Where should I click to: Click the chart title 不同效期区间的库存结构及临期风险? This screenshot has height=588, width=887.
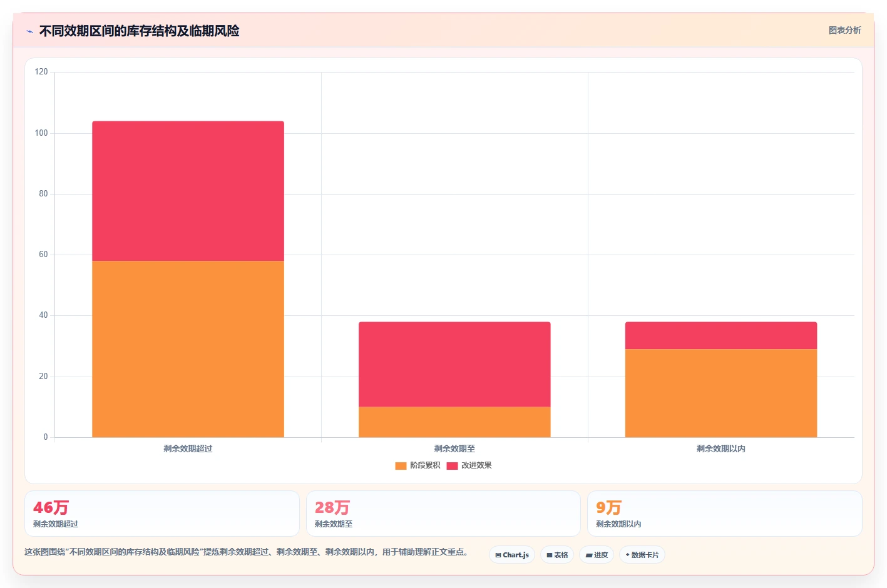139,31
